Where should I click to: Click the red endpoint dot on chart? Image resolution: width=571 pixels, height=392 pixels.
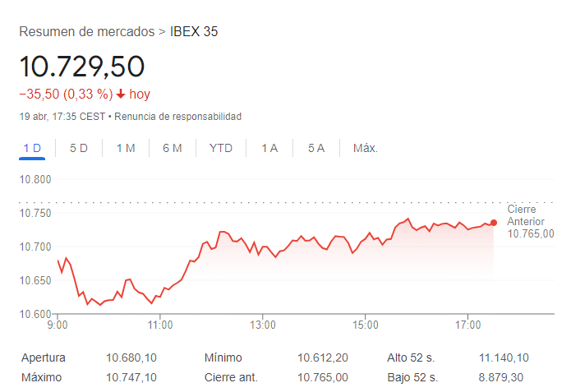click(493, 222)
